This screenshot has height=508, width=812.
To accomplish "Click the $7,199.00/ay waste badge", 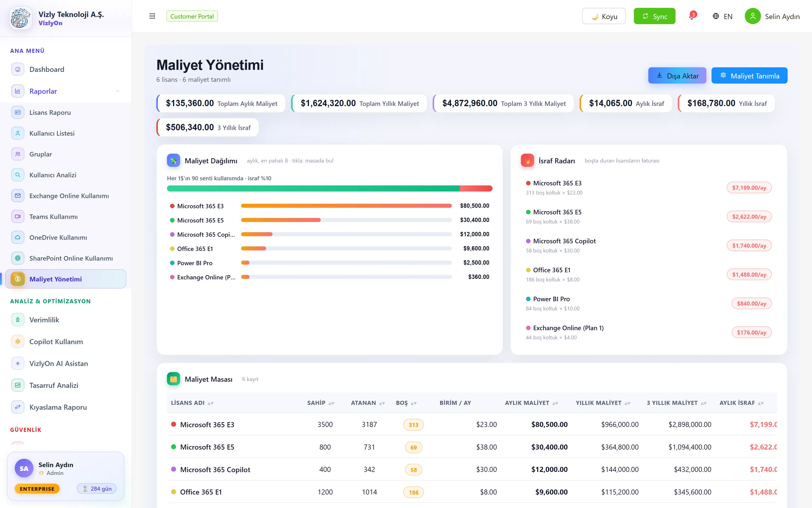I will (x=749, y=187).
